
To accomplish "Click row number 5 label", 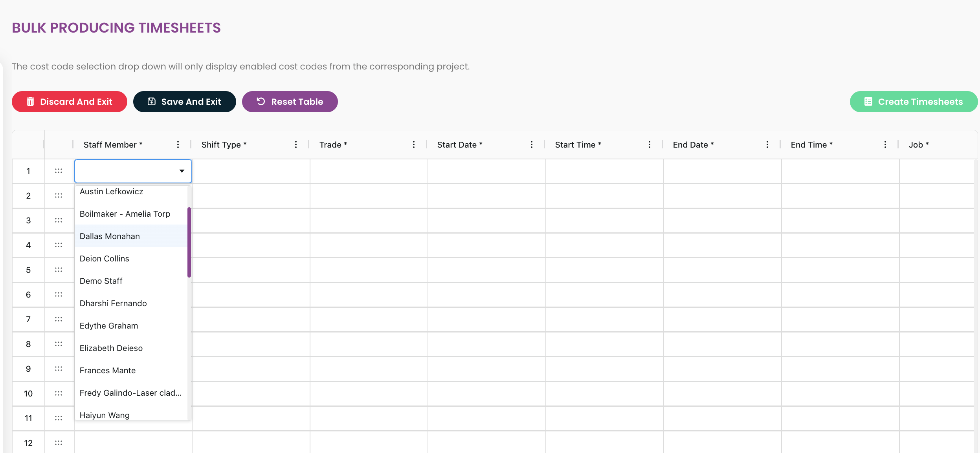I will [x=28, y=270].
